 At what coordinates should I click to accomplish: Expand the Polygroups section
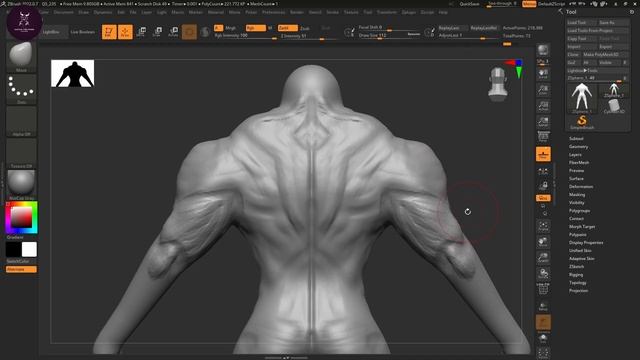(x=580, y=211)
